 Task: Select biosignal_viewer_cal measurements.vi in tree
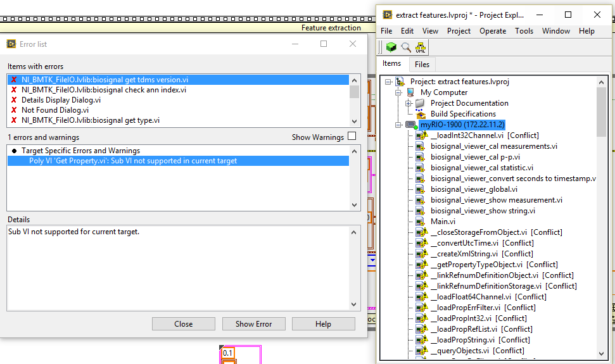click(x=493, y=146)
